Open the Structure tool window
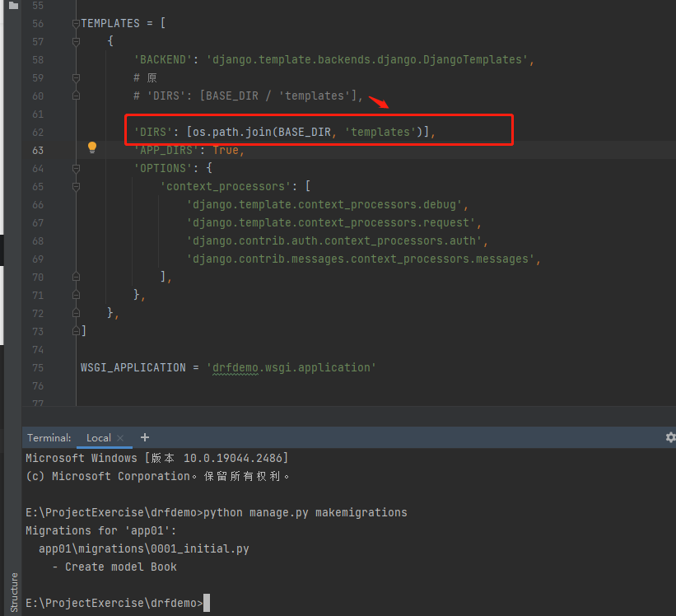The image size is (676, 616). pyautogui.click(x=13, y=591)
